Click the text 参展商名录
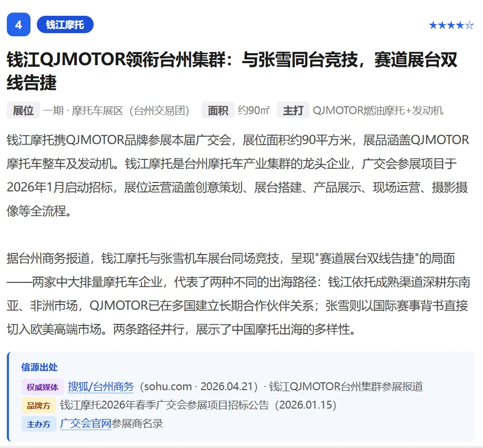Screen dimensions: 483x448 point(137,424)
